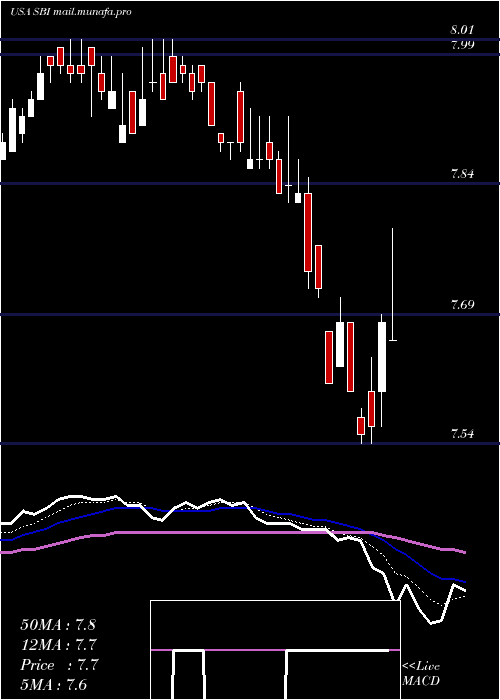Viewport: 500px width, 700px height.
Task: Click the '5MA : 7.6' readout
Action: coord(54,685)
